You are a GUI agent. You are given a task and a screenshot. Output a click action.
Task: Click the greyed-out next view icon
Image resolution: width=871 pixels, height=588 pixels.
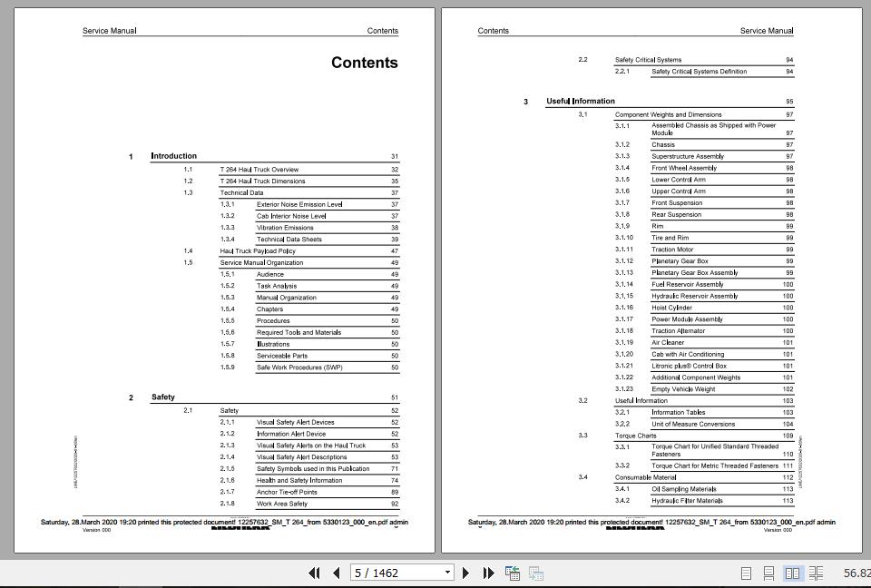[536, 573]
